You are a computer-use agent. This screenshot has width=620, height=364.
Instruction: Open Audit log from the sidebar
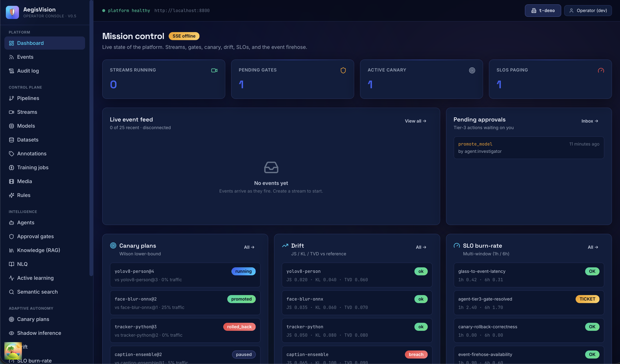point(45,71)
